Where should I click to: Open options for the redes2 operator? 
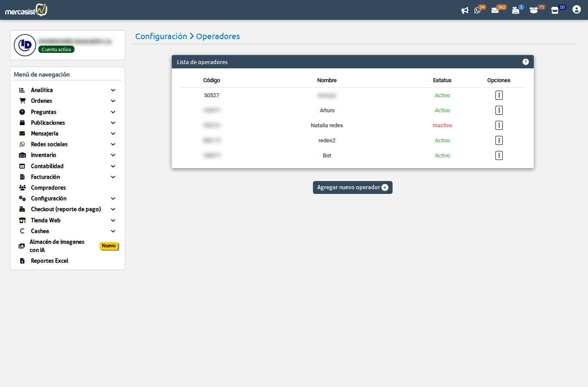coord(499,141)
